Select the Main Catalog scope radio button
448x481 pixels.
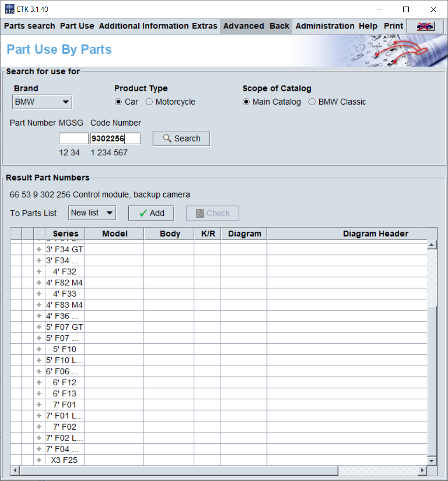click(x=246, y=102)
